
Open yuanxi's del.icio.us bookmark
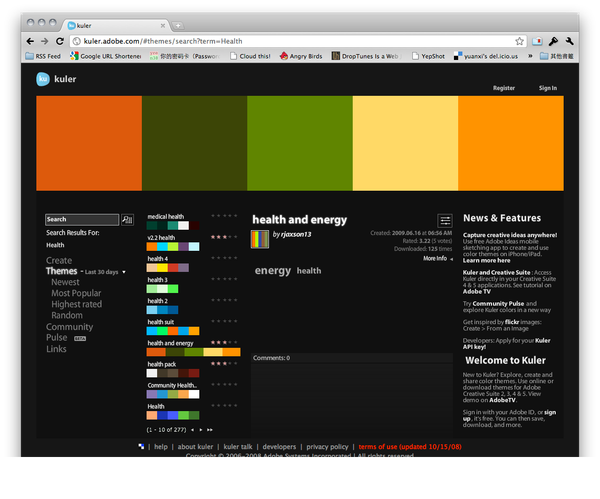(x=486, y=56)
